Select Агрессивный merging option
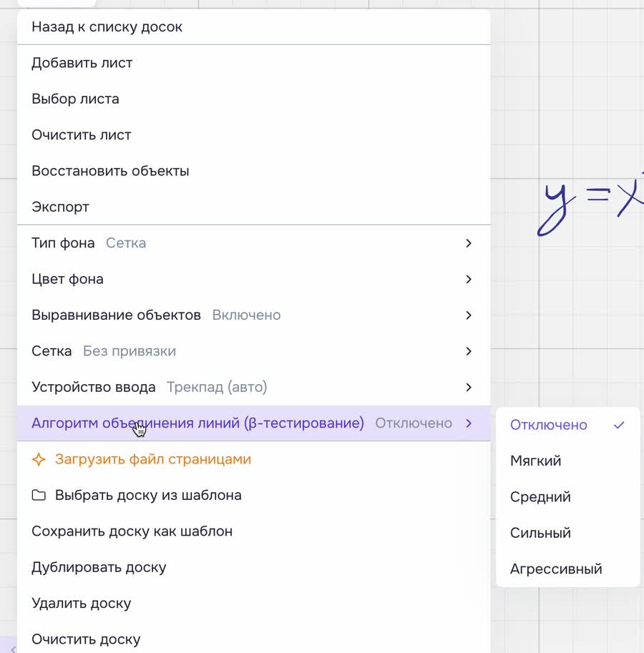 567,569
